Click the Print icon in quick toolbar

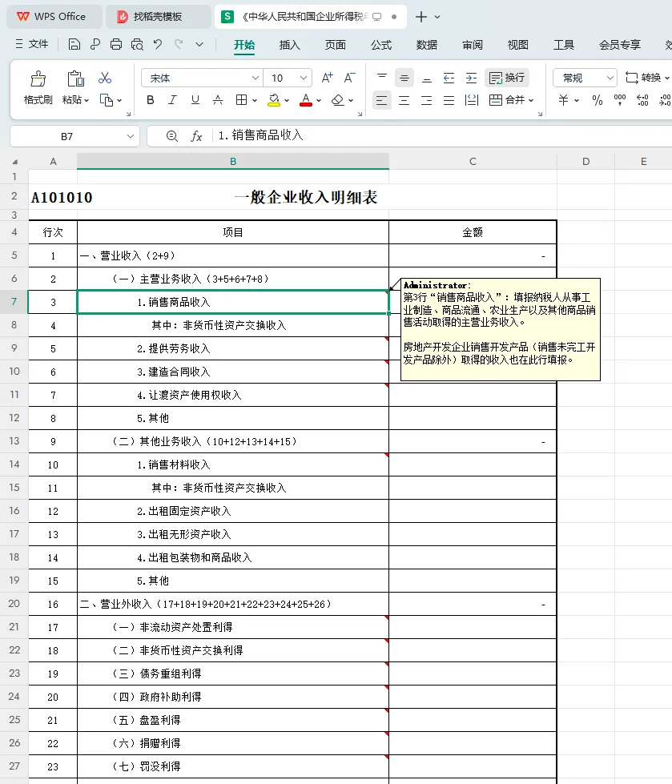[x=116, y=45]
